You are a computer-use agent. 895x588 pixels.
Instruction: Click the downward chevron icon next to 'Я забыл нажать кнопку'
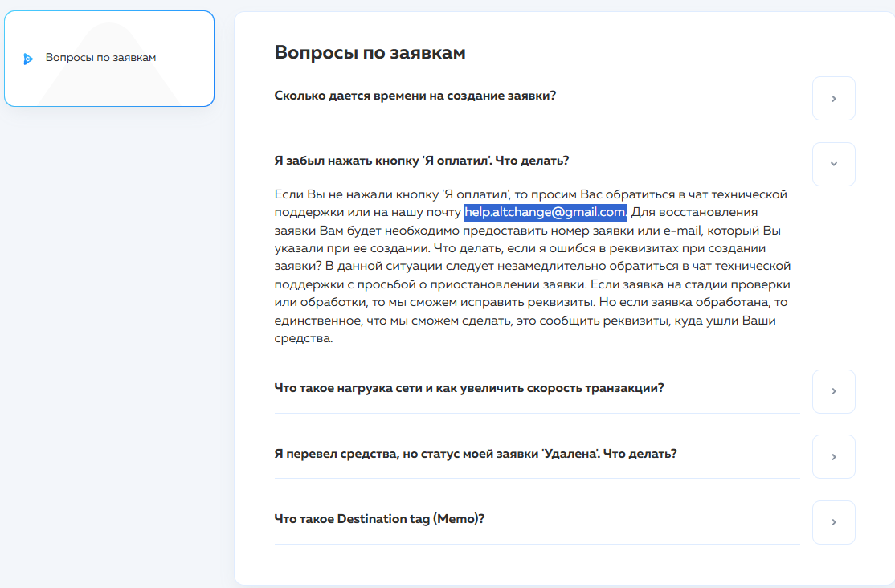pyautogui.click(x=833, y=164)
